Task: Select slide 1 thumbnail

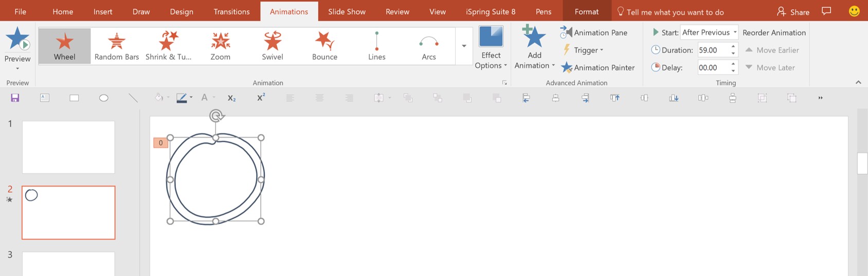Action: click(68, 147)
